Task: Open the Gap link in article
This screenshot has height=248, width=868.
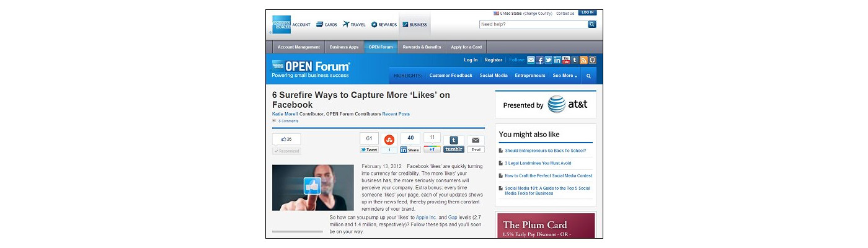Action: point(453,218)
